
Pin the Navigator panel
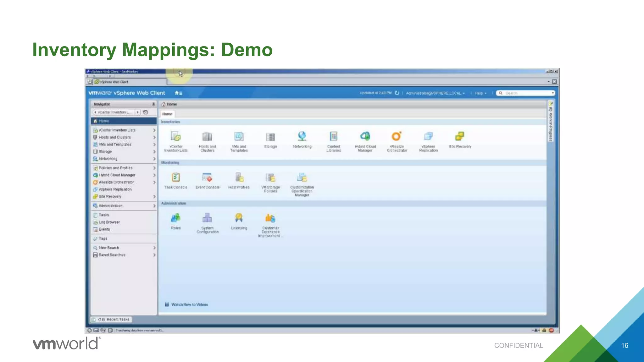153,104
